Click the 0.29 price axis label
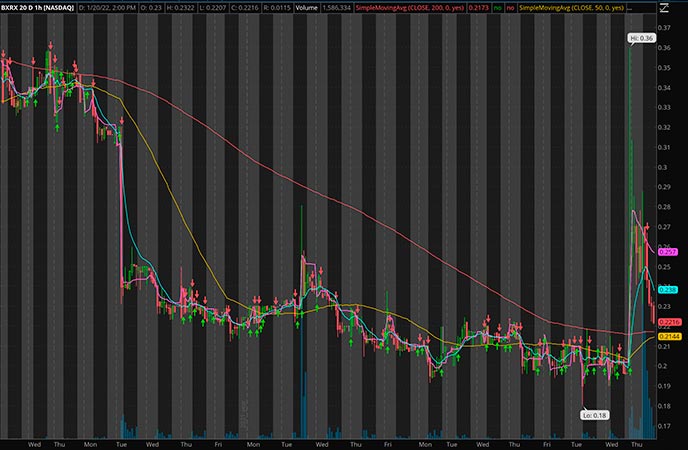Image resolution: width=688 pixels, height=450 pixels. tap(664, 187)
